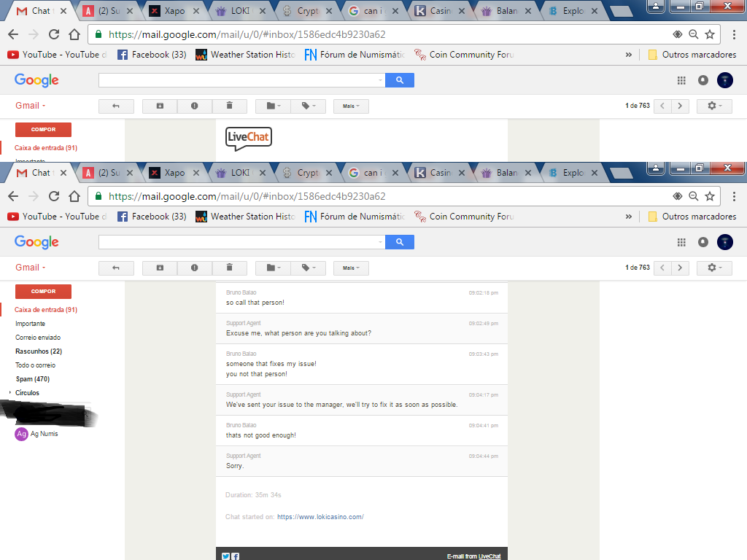
Task: Click Google logo in lower window
Action: click(x=36, y=242)
